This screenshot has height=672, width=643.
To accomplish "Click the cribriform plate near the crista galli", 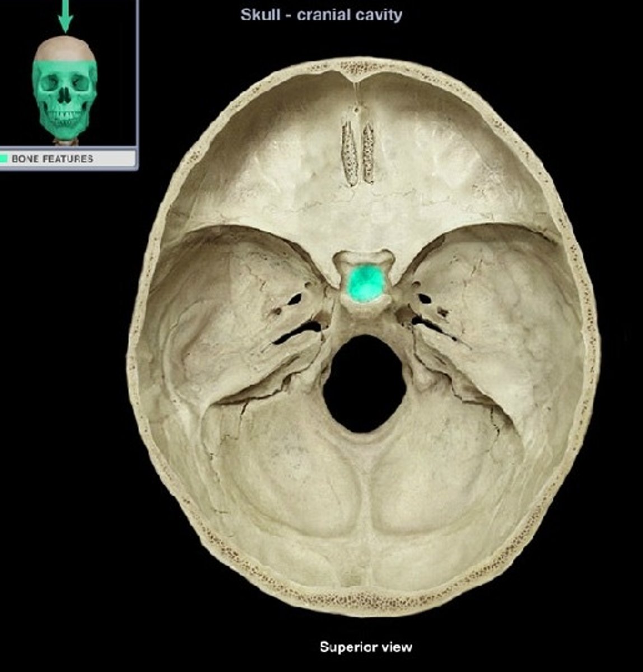I will click(x=358, y=153).
